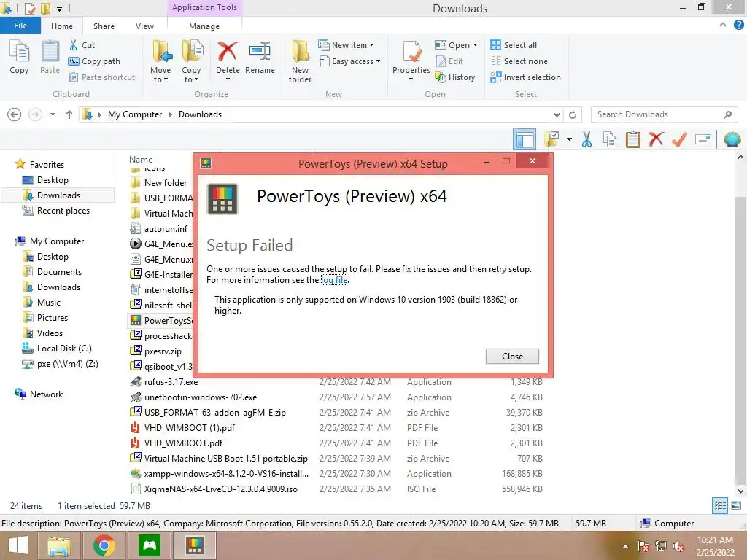The height and width of the screenshot is (560, 747).
Task: Click My Computer in address breadcrumb
Action: (x=135, y=114)
